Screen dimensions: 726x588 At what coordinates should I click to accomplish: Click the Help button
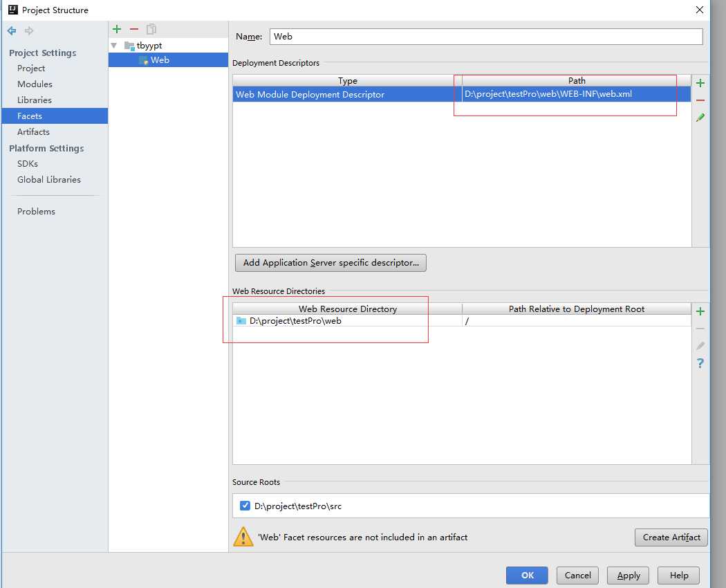coord(678,576)
